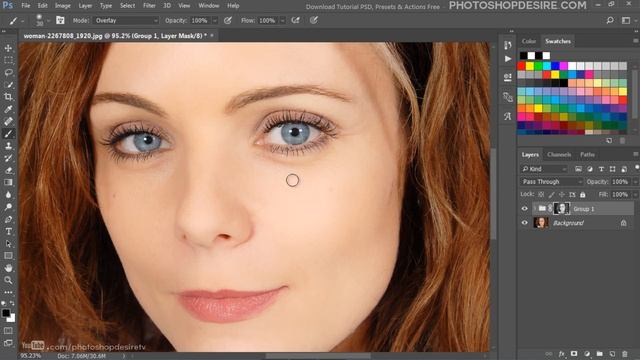Select the Clone Stamp tool
Screen dimensions: 640x360
[x=8, y=146]
